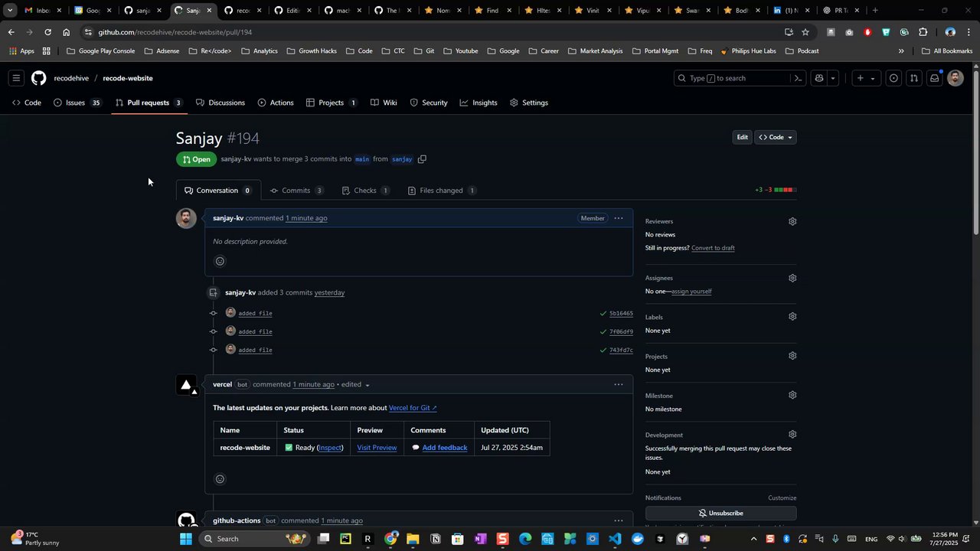The image size is (980, 551).
Task: Open the Insights tab
Action: point(479,103)
